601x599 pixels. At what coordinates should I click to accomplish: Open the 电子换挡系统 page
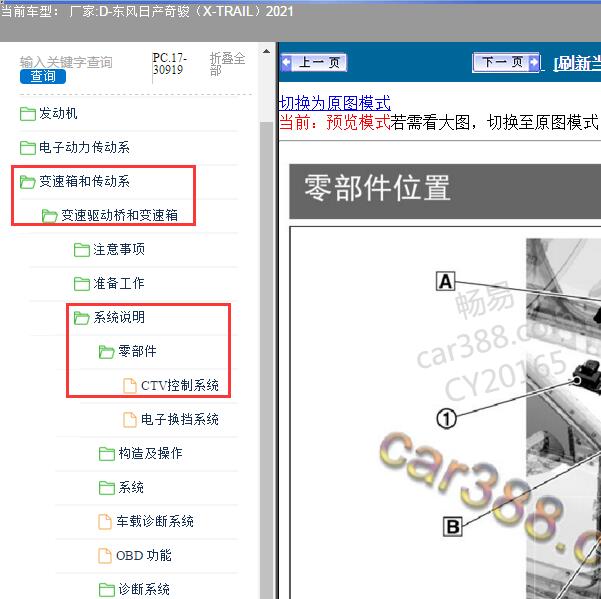pyautogui.click(x=180, y=420)
